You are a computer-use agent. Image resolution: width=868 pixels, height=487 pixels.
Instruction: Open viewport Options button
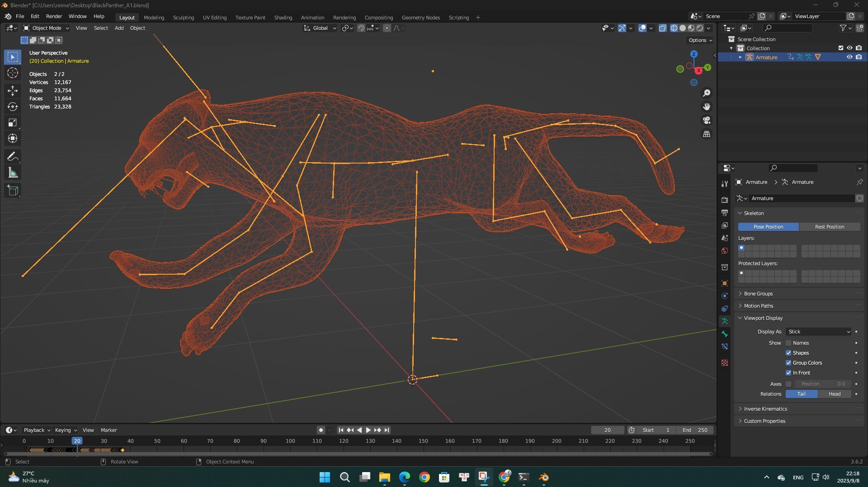click(x=700, y=40)
